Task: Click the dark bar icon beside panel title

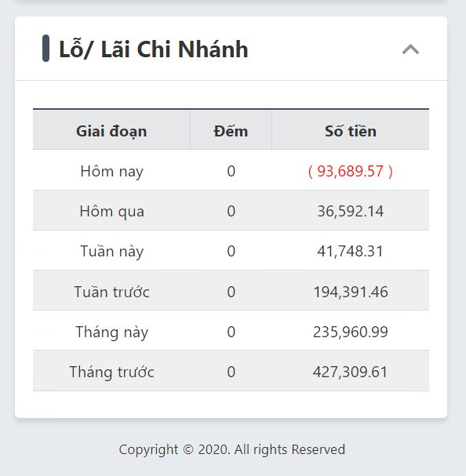Action: click(46, 49)
